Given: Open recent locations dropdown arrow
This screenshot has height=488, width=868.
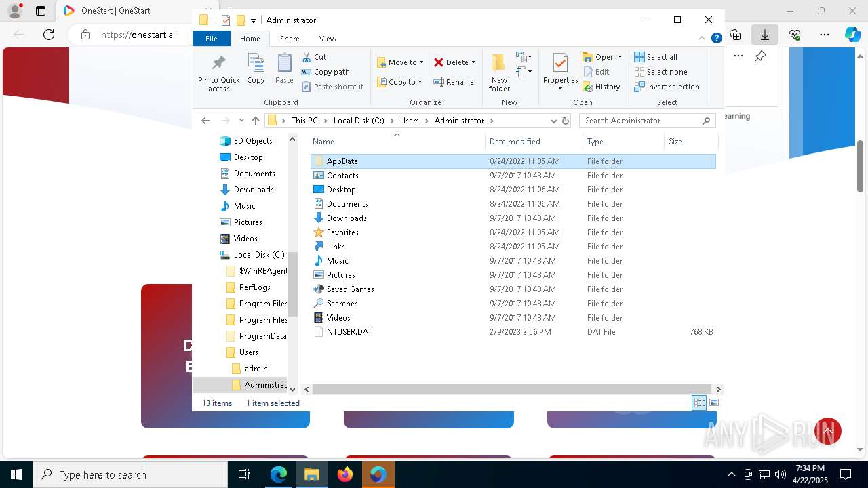Looking at the screenshot, I should [x=241, y=121].
